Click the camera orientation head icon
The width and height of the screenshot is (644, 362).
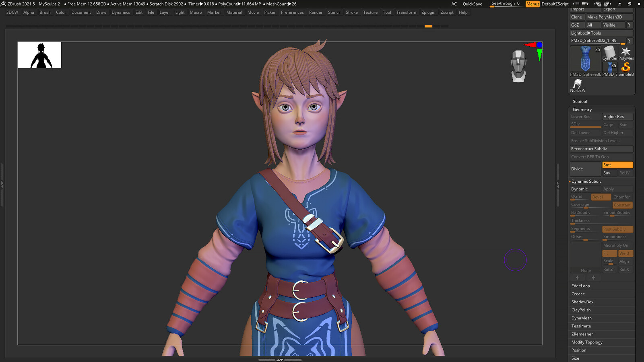click(x=518, y=66)
